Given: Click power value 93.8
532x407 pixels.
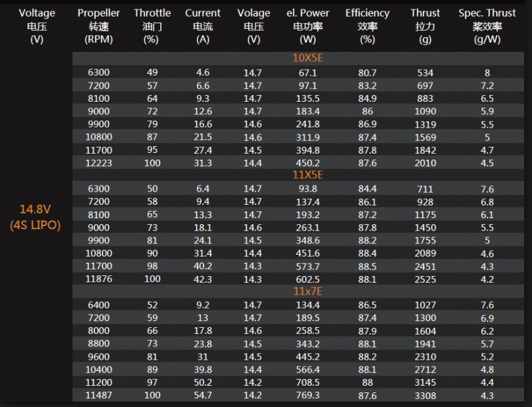Looking at the screenshot, I should pyautogui.click(x=308, y=189).
